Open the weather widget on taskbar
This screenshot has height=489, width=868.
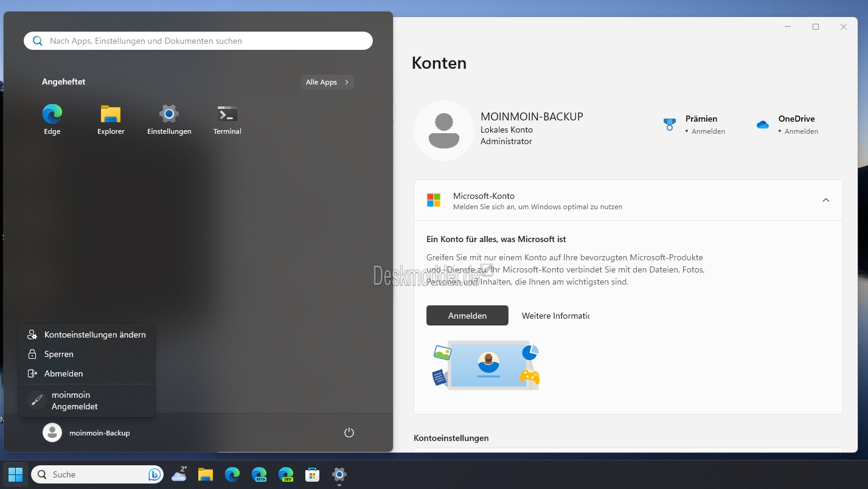tap(179, 474)
